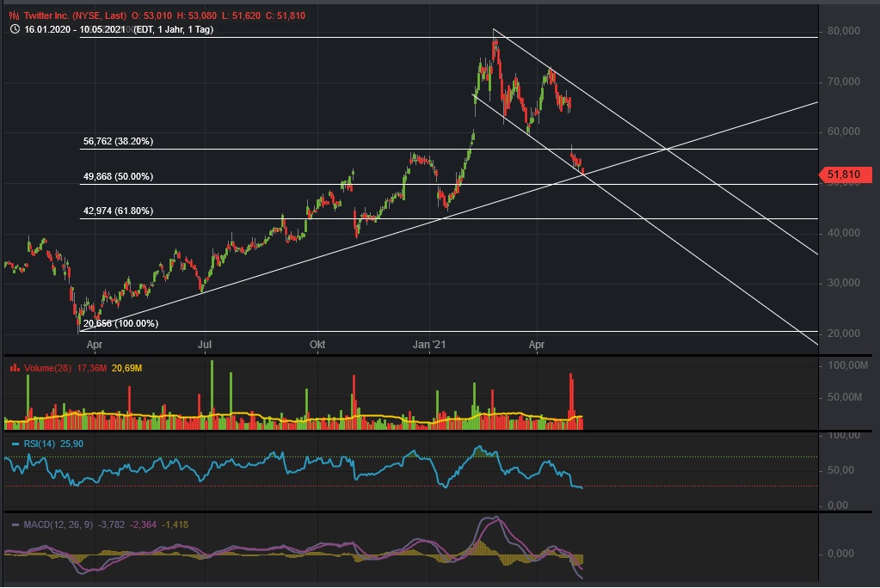Click the 100,00M volume axis label

[847, 366]
